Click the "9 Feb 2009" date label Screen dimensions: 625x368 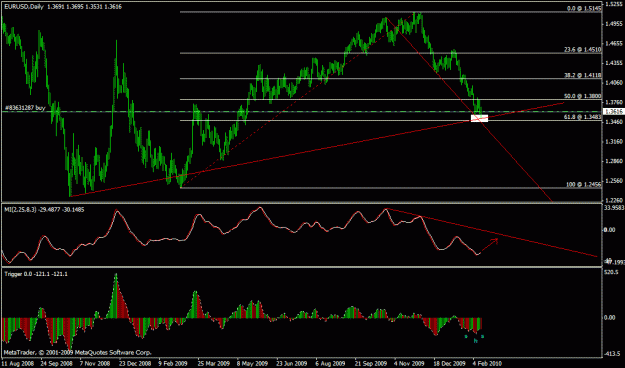[173, 363]
